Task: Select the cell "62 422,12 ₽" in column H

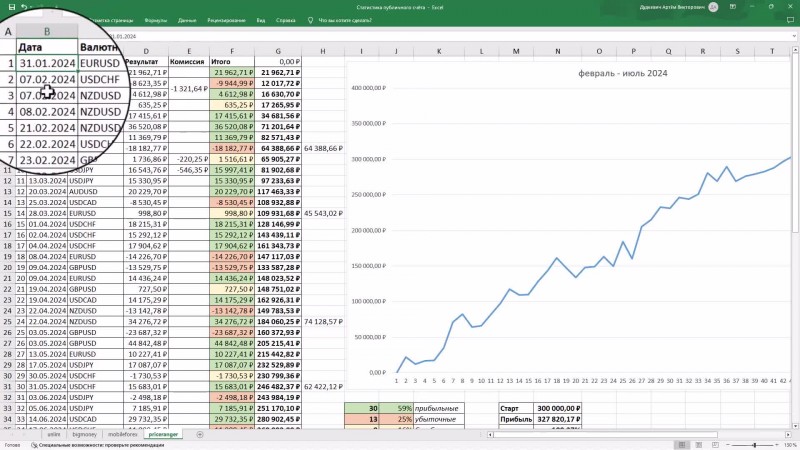Action: coord(323,387)
